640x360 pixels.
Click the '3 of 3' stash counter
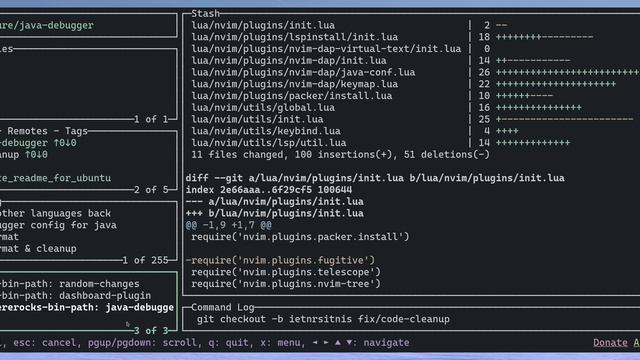(x=151, y=331)
